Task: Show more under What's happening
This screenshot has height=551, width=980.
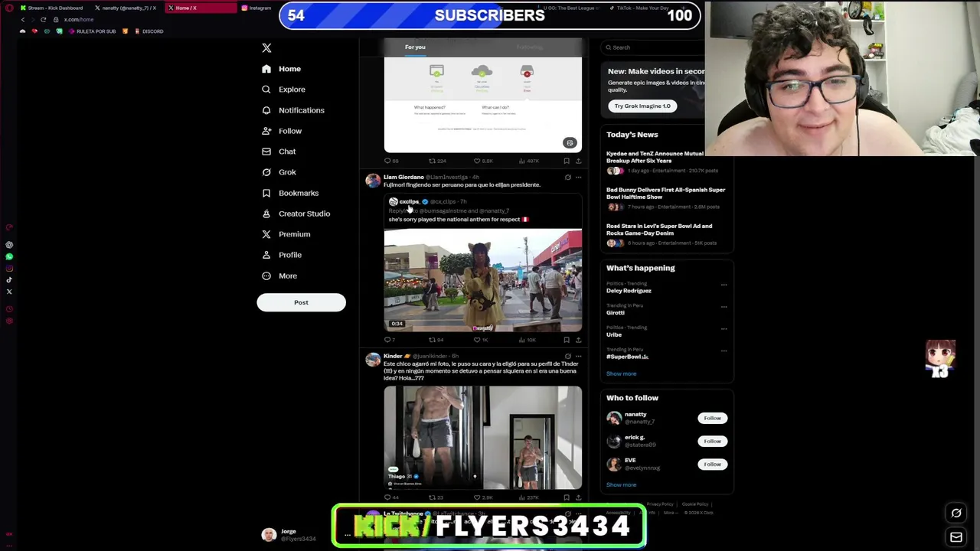Action: click(621, 373)
